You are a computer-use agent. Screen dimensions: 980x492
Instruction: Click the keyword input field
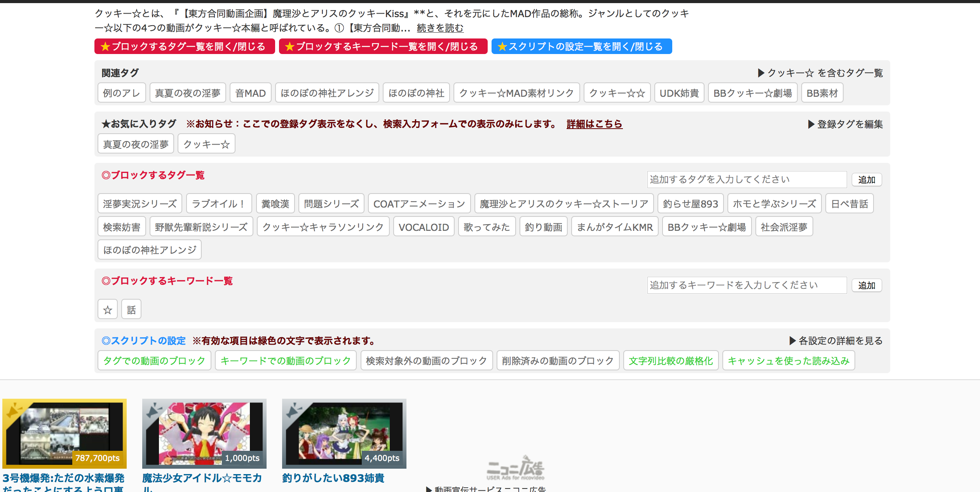(x=746, y=285)
